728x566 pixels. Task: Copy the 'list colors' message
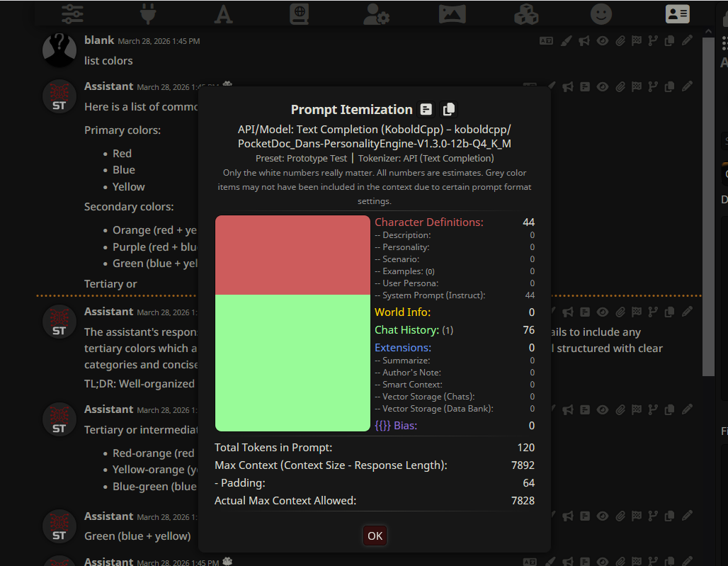[x=669, y=41]
